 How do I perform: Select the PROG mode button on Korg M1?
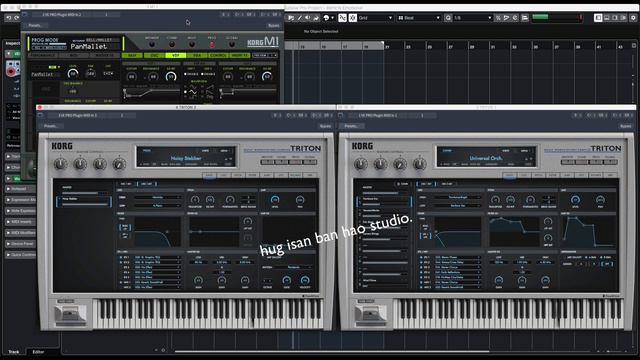(x=211, y=44)
